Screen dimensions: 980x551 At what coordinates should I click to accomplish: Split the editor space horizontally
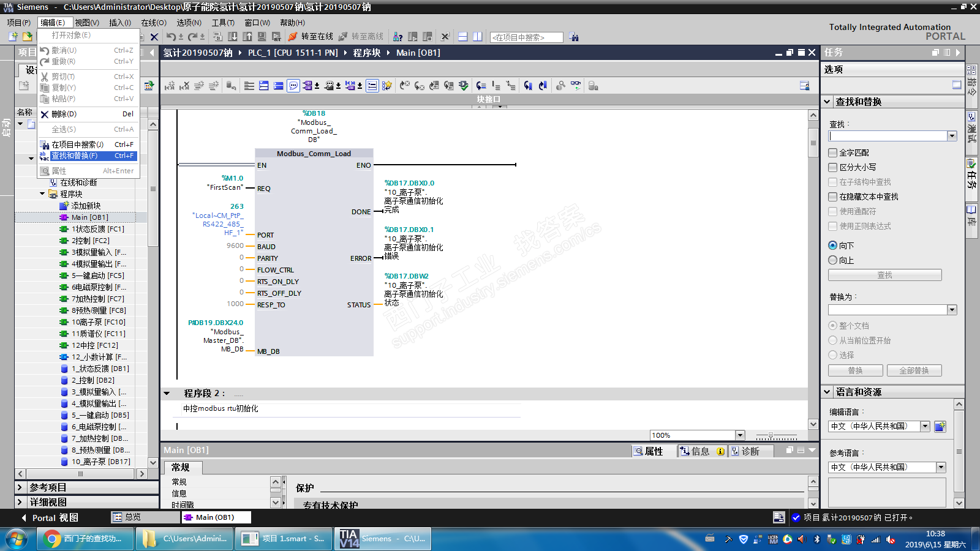[x=463, y=37]
